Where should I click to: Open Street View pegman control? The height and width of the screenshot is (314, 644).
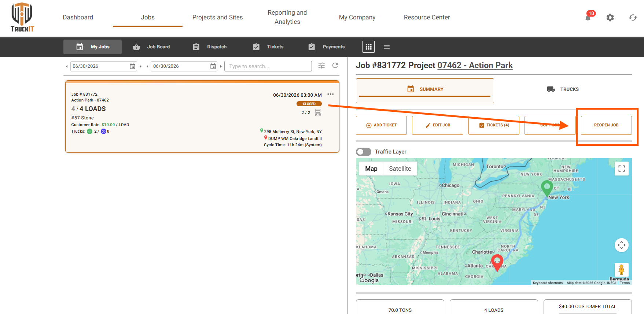[x=622, y=270]
